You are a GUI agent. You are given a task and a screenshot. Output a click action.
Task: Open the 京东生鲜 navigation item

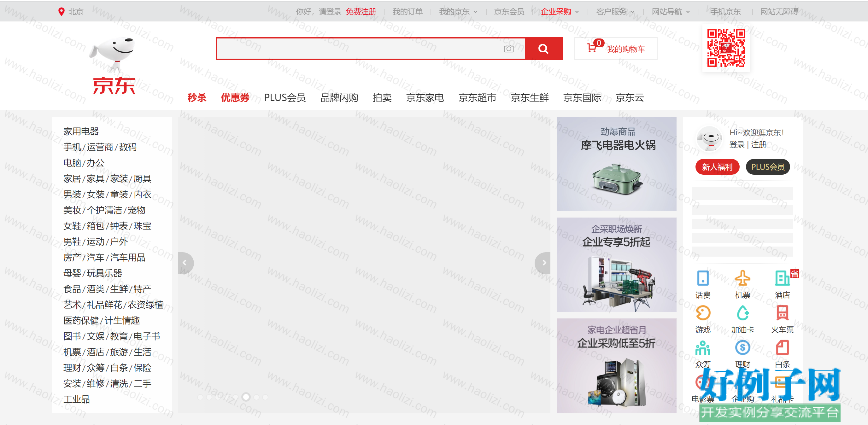pos(529,98)
